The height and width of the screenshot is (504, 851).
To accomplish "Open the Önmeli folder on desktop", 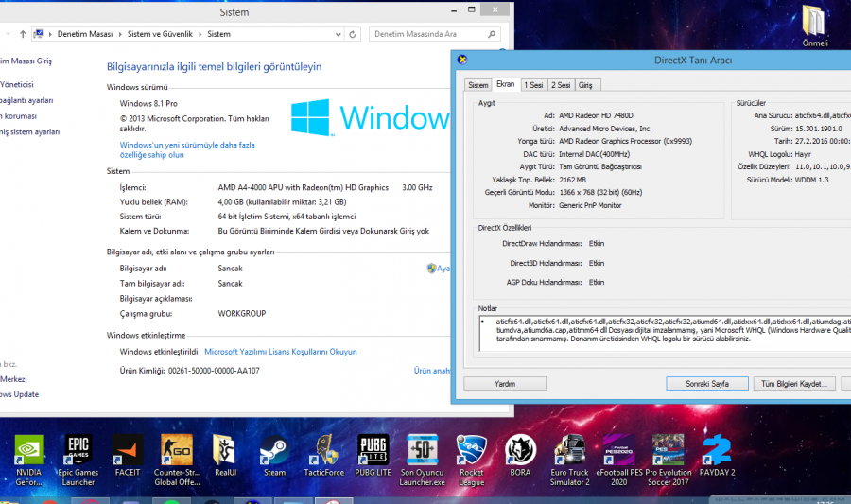I will pos(814,23).
